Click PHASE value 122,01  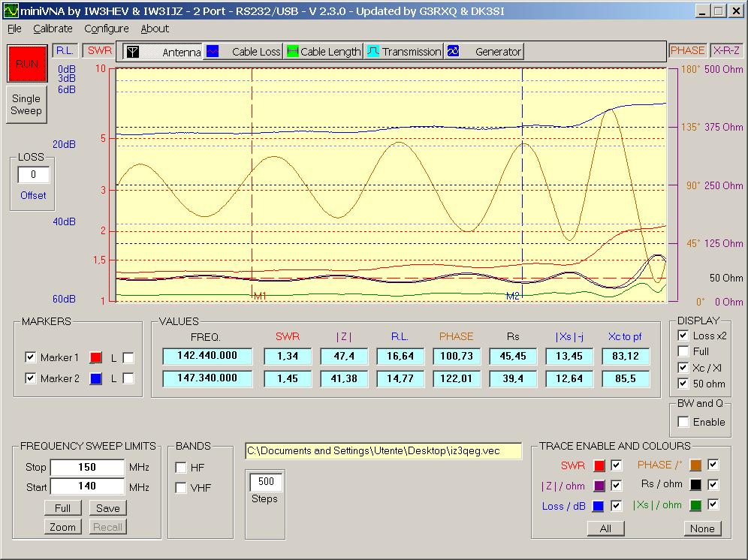[x=456, y=379]
